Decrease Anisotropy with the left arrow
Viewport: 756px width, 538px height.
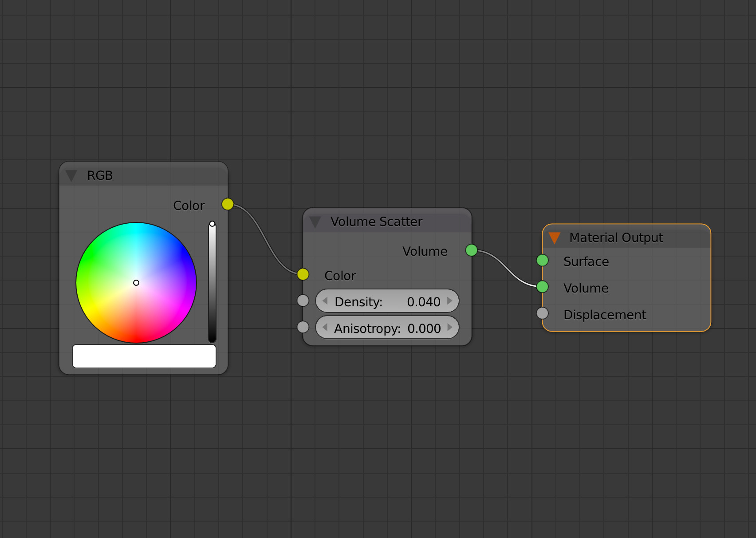click(325, 328)
